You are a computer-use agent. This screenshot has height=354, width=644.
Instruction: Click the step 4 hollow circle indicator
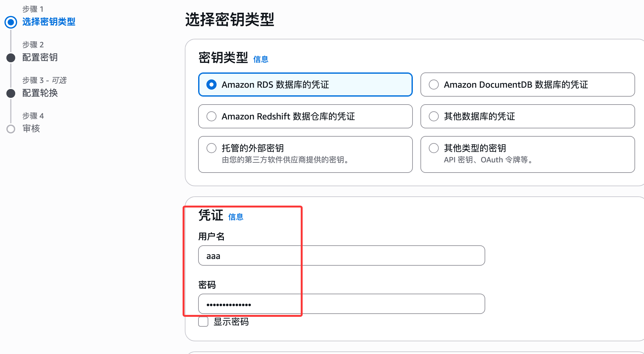coord(11,129)
